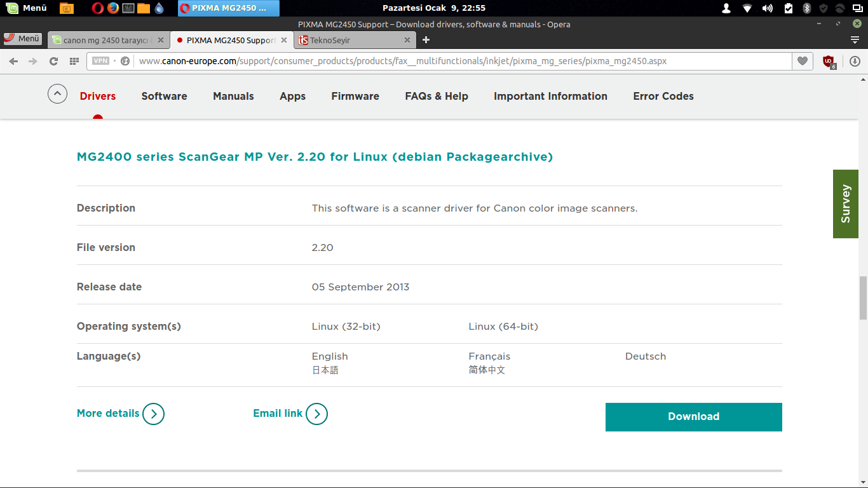Open the Bluetooth applet
The image size is (868, 488).
(x=807, y=8)
